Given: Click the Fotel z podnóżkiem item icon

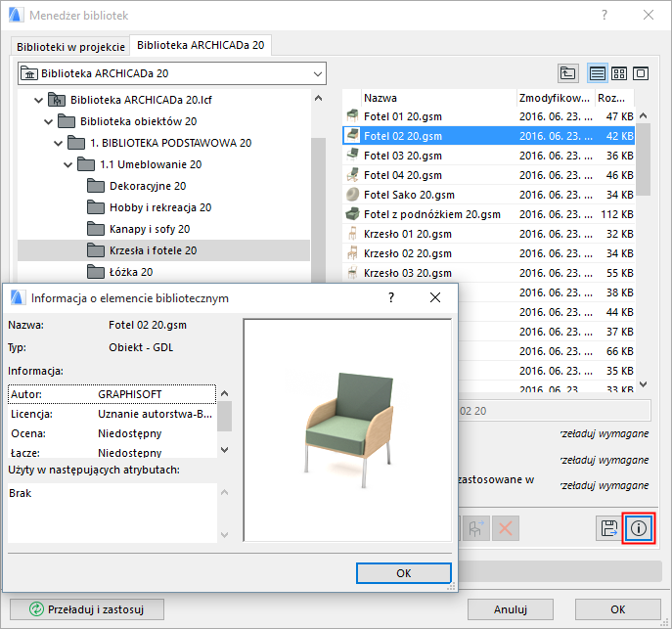Looking at the screenshot, I should [x=352, y=214].
